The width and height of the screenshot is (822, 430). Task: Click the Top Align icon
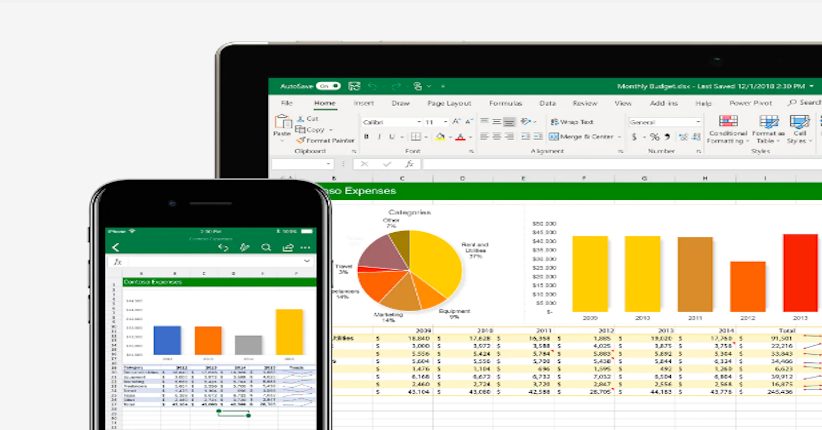point(484,122)
